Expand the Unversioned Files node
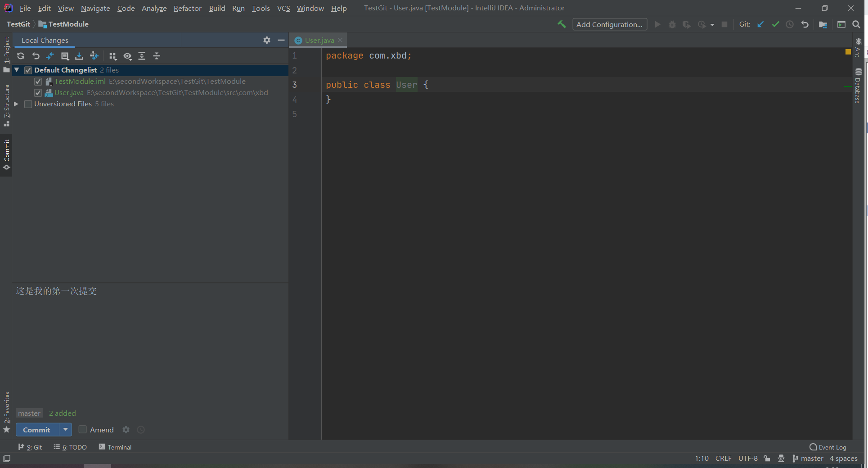This screenshot has width=868, height=468. click(x=16, y=104)
